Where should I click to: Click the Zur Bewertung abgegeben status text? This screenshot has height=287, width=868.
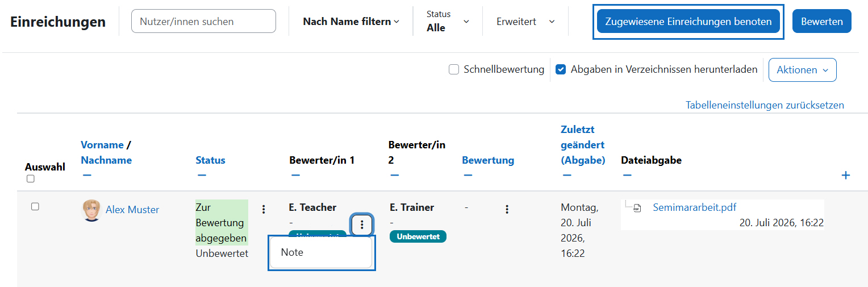pyautogui.click(x=221, y=223)
